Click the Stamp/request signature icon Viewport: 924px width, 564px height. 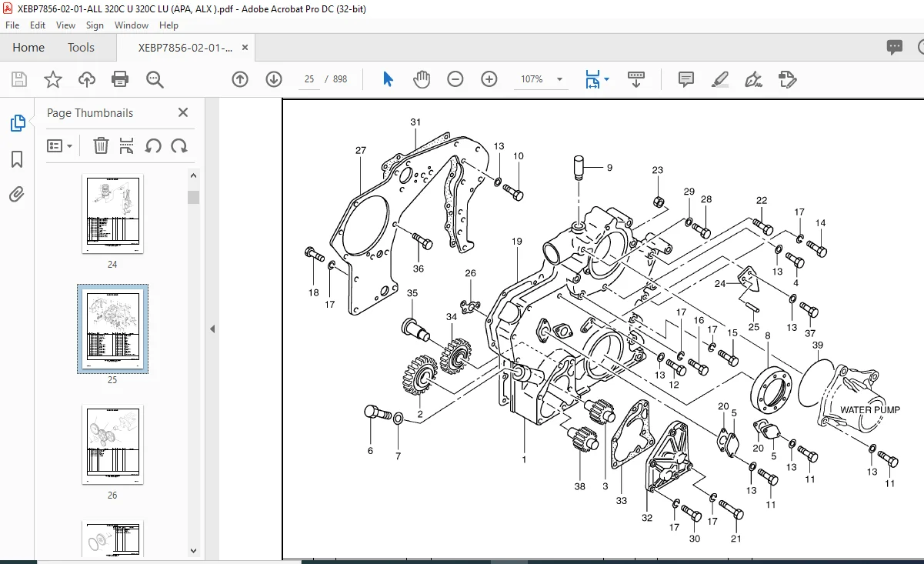[x=787, y=79]
